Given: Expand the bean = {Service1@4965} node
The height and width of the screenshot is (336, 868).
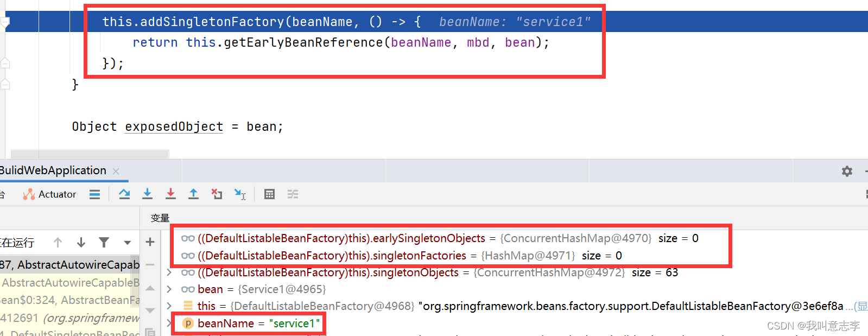Looking at the screenshot, I should click(169, 289).
